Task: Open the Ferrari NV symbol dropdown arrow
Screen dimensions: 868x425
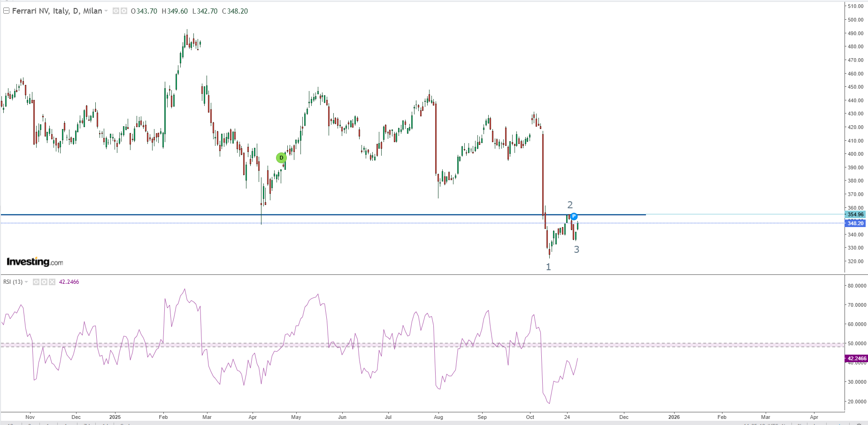Action: coord(106,11)
